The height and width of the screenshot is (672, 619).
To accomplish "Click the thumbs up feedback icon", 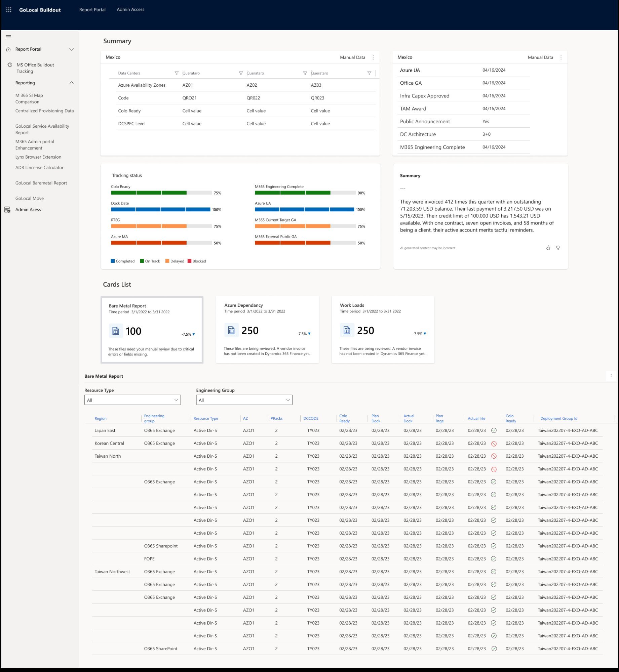I will (548, 248).
